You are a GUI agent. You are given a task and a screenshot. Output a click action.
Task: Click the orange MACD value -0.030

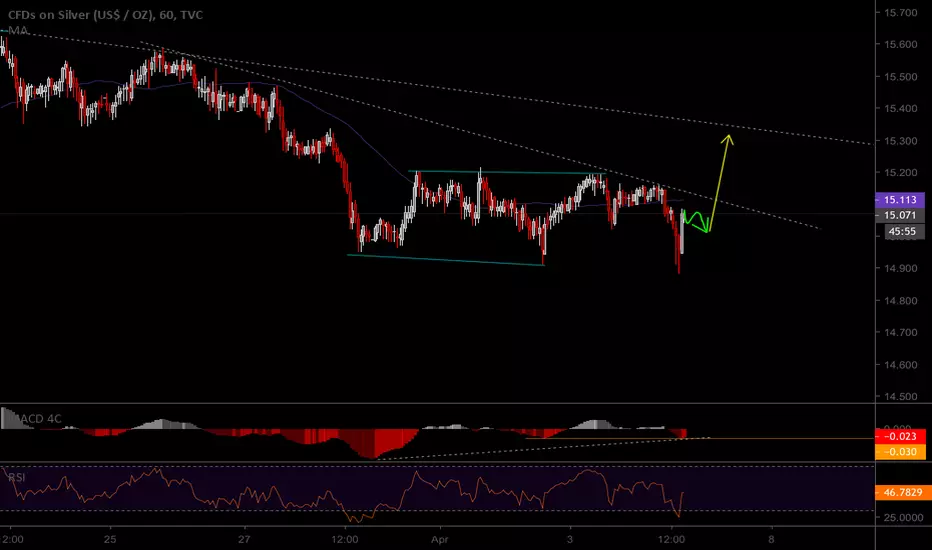click(x=900, y=452)
